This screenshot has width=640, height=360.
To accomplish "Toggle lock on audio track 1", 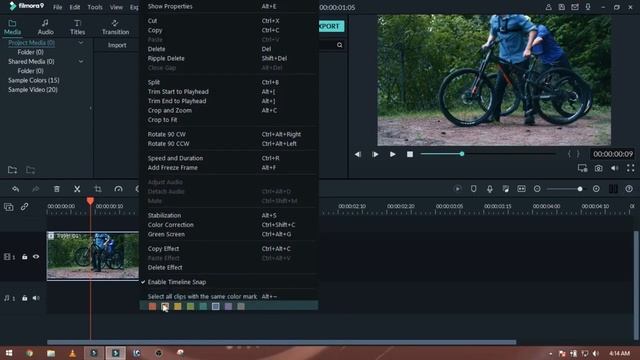I will click(x=24, y=298).
